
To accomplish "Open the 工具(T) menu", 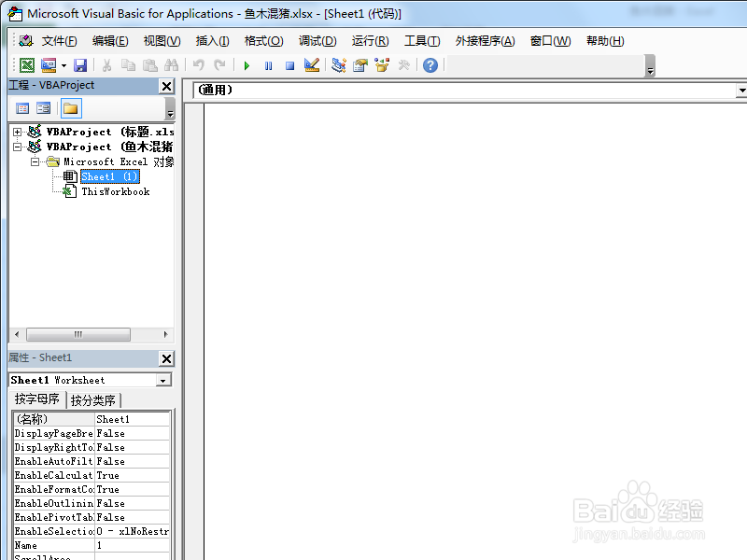I will point(422,41).
